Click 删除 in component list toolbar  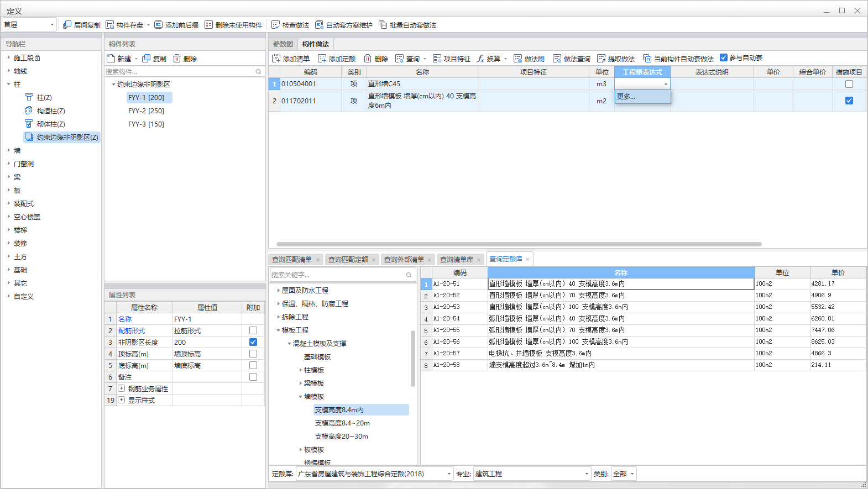(185, 59)
